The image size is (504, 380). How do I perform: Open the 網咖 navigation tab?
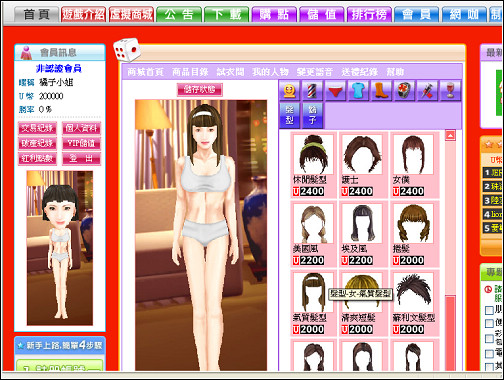[x=464, y=15]
